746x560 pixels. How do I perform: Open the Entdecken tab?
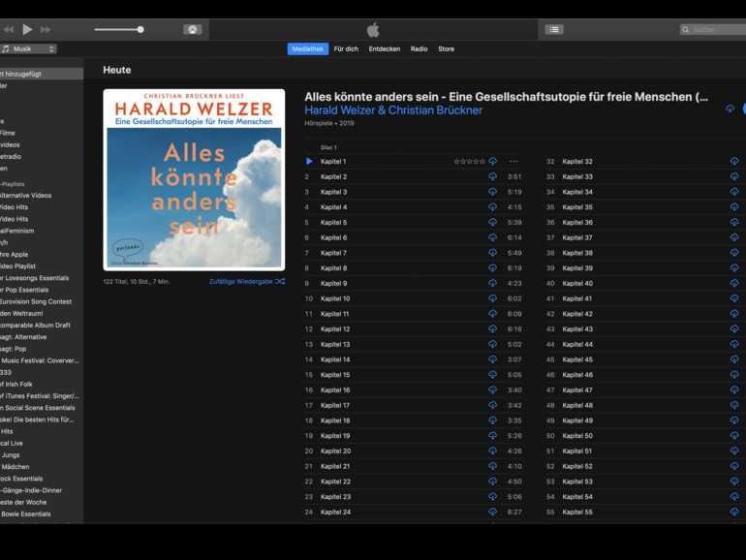coord(385,49)
